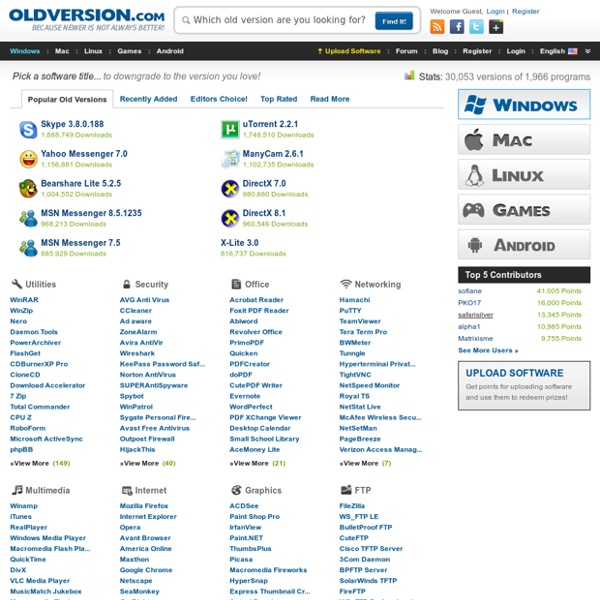The width and height of the screenshot is (600, 600).
Task: Expand View More under Office
Action: coord(258,463)
